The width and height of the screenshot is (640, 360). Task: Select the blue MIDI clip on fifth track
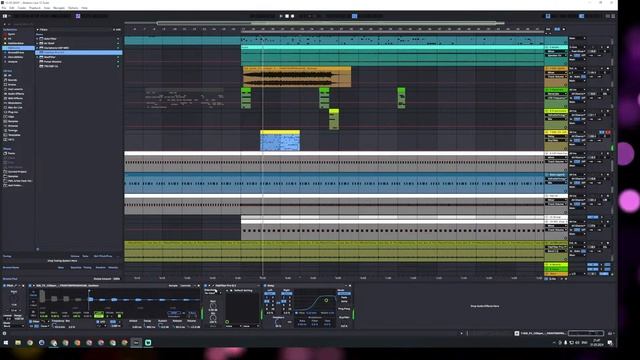(280, 141)
